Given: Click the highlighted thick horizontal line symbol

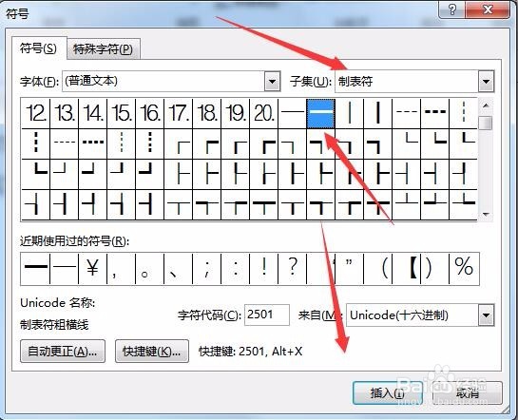Looking at the screenshot, I should [x=320, y=113].
